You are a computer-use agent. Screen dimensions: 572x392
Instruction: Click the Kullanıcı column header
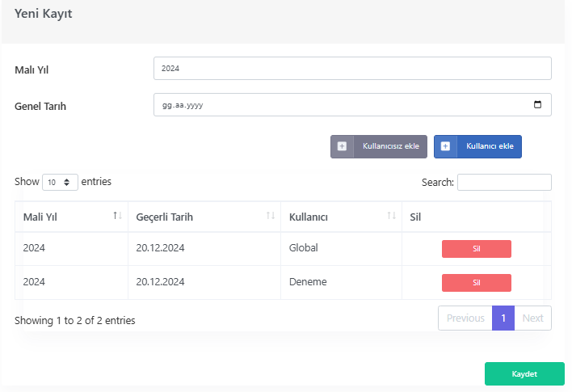[342, 217]
